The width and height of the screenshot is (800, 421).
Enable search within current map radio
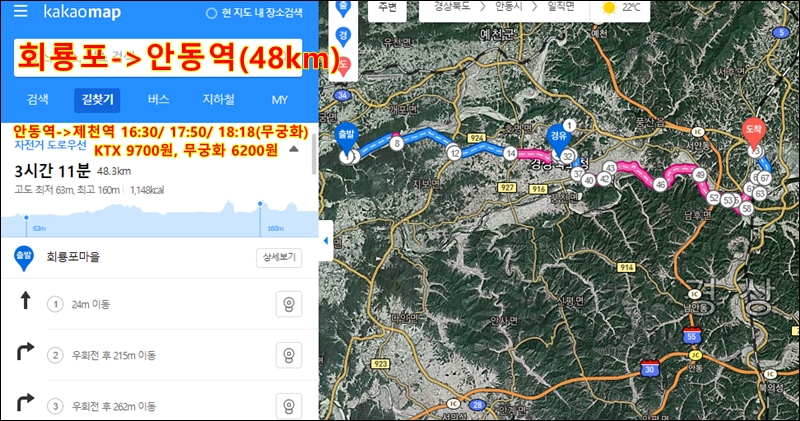click(211, 13)
